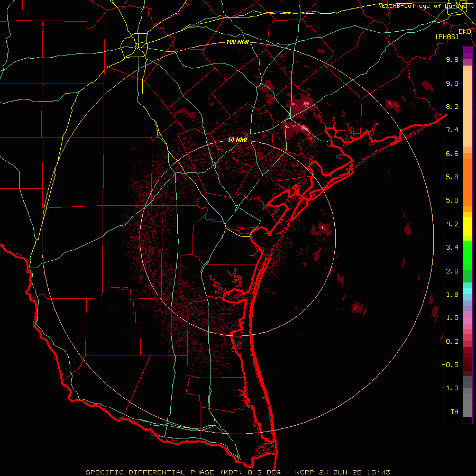Pick the bright green color bar segment
Screen dimensions: 476x476
pyautogui.click(x=467, y=255)
